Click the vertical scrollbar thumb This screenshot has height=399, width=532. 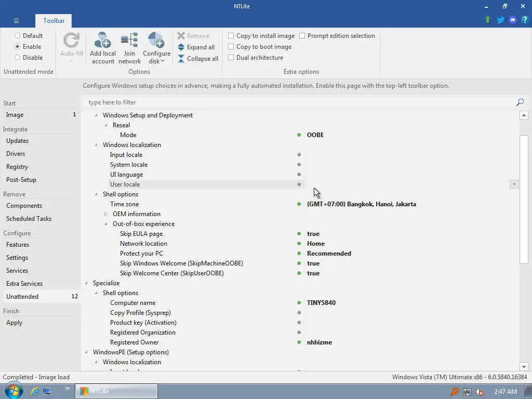tap(524, 199)
